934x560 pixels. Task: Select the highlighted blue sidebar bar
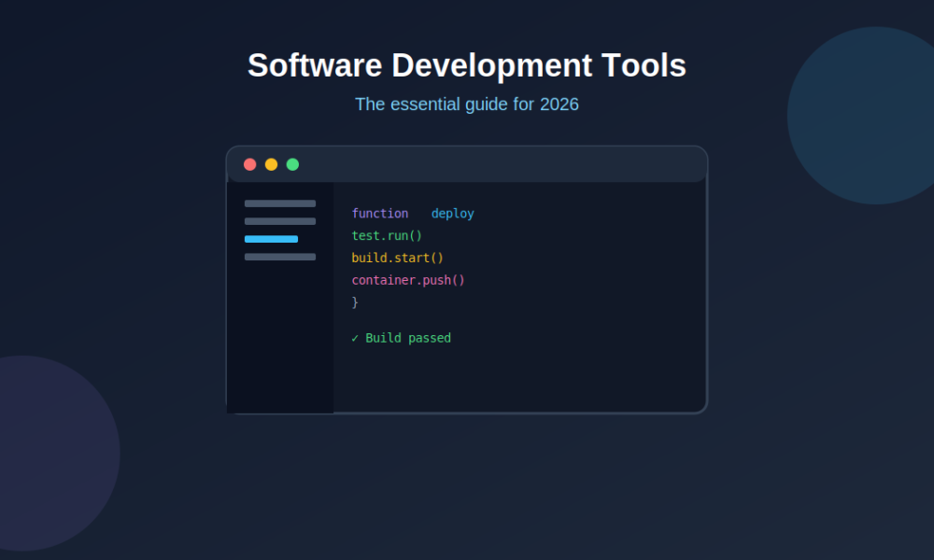click(x=271, y=239)
